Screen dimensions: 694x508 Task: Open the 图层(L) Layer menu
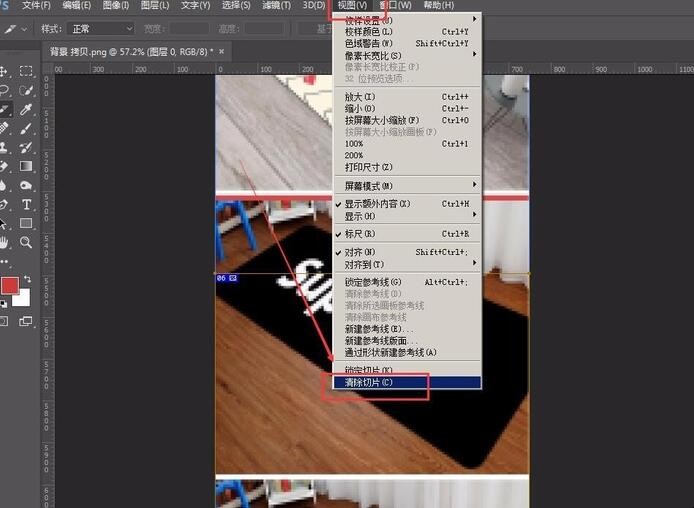[x=155, y=5]
